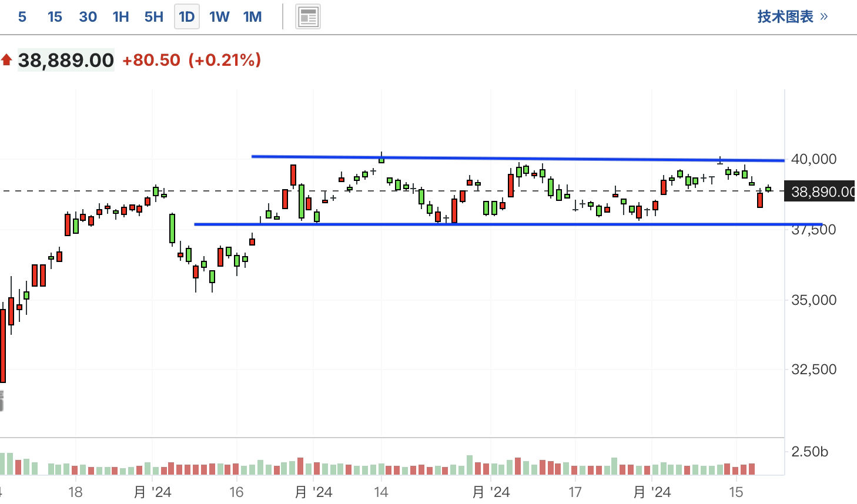857x504 pixels.
Task: Open the chart layout news icon
Action: point(308,16)
